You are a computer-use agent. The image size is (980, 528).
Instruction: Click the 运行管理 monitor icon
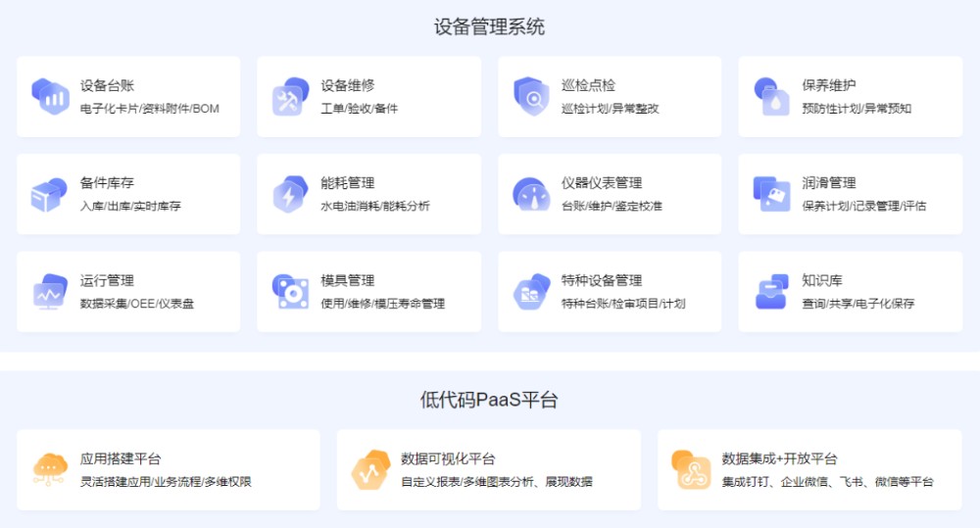50,292
